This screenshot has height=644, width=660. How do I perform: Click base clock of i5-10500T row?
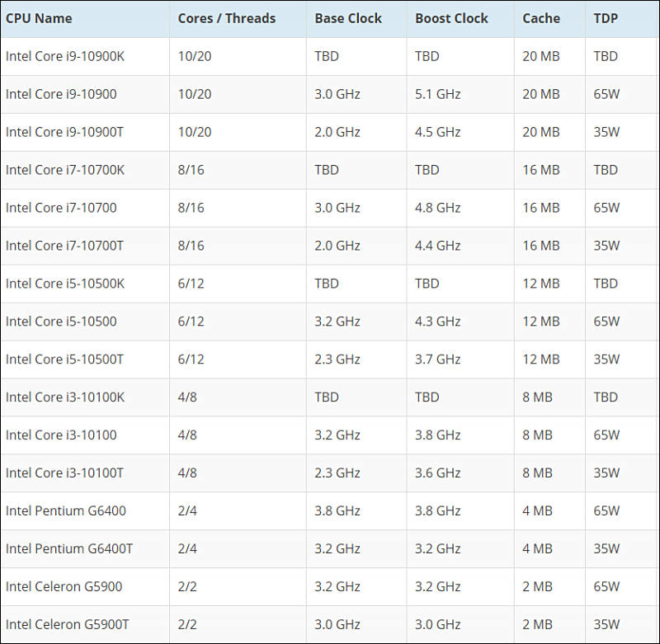coord(337,360)
